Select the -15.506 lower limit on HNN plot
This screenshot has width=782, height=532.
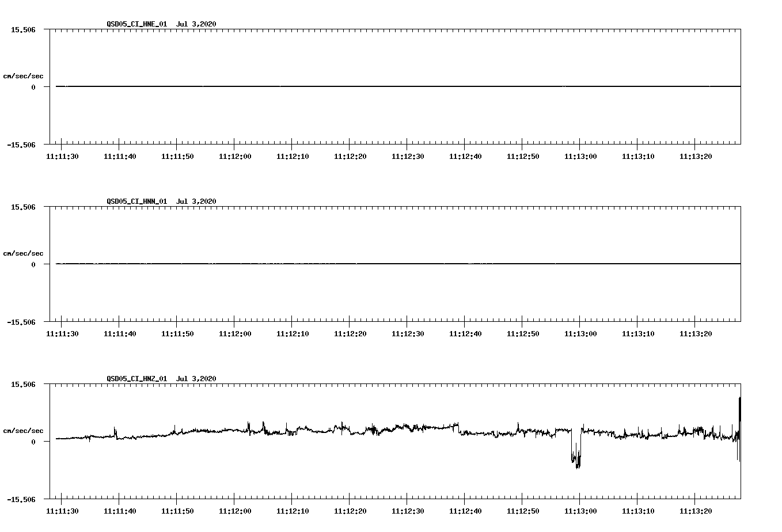coord(21,322)
